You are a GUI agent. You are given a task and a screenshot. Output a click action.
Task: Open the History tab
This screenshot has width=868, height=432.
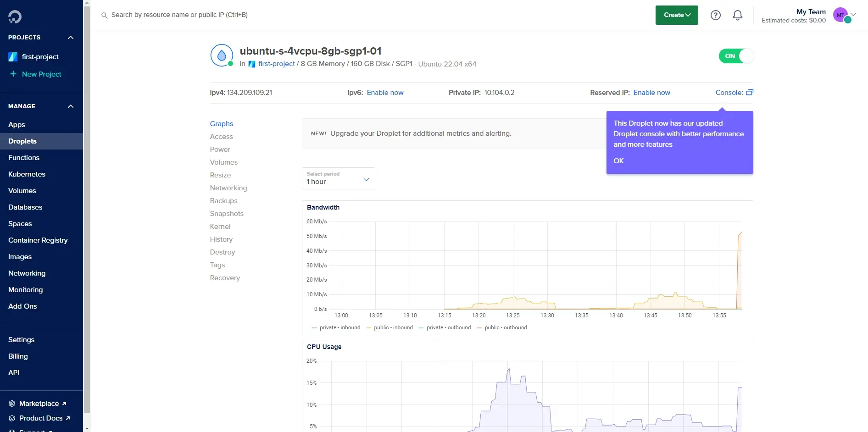[221, 239]
